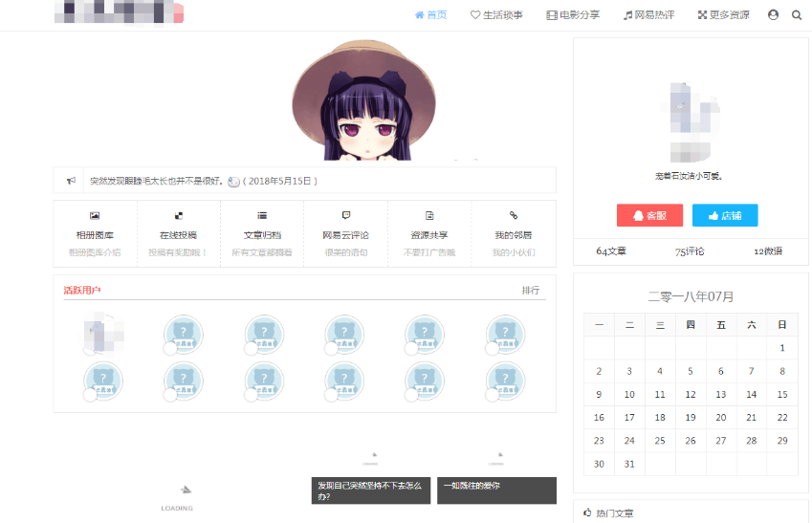The width and height of the screenshot is (812, 523).
Task: Click the list icon above 文章归档
Action: pos(262,215)
